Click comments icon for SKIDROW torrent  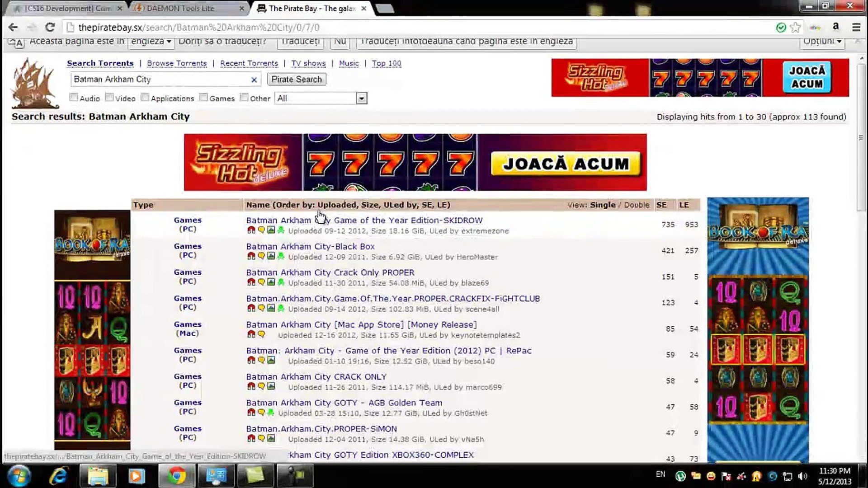[x=261, y=230]
